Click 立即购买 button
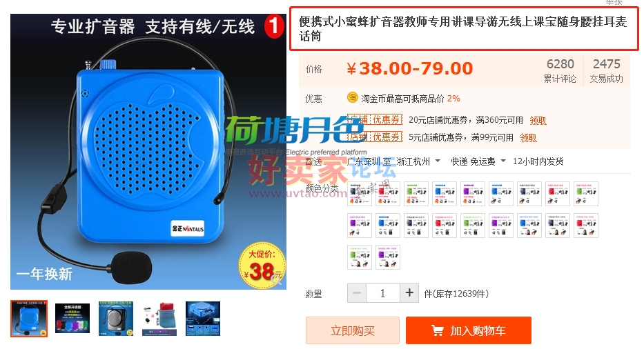 pos(353,330)
